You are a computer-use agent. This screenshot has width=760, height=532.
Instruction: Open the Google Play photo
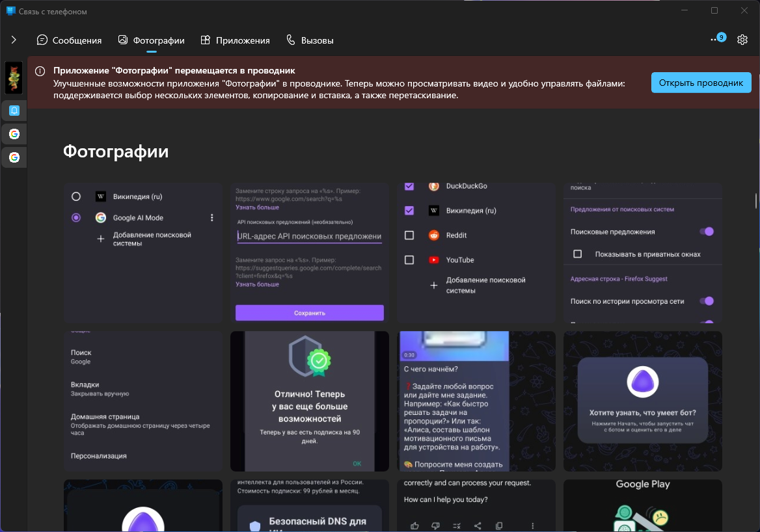[x=643, y=505]
